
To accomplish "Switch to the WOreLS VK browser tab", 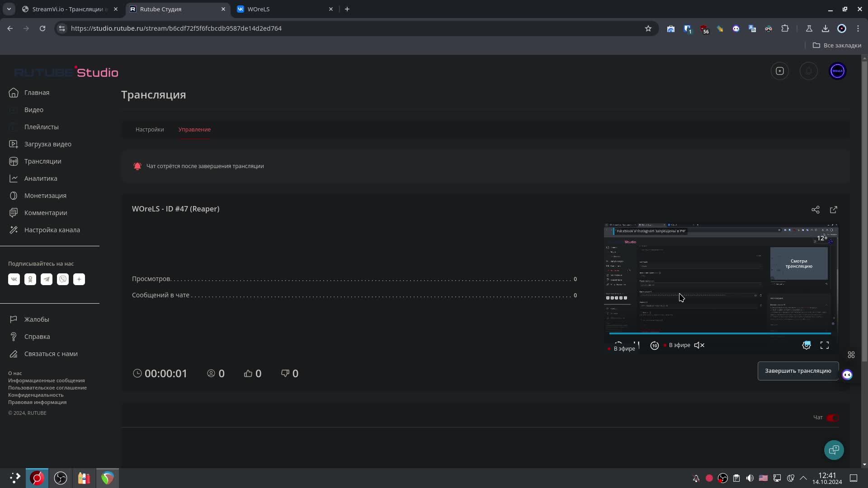I will tap(285, 9).
